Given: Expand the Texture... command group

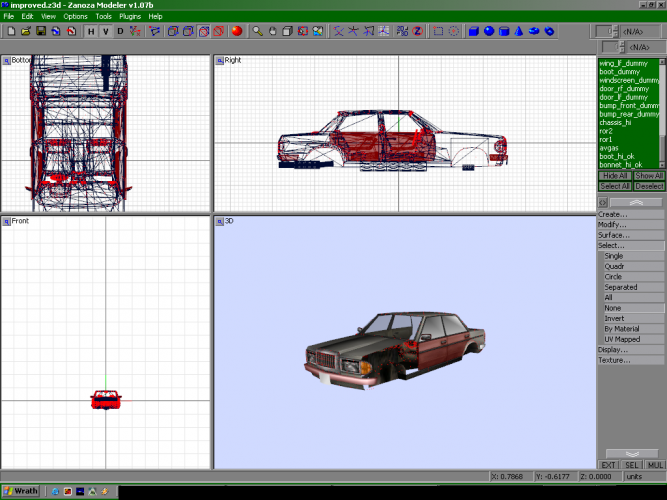Looking at the screenshot, I should click(x=614, y=360).
